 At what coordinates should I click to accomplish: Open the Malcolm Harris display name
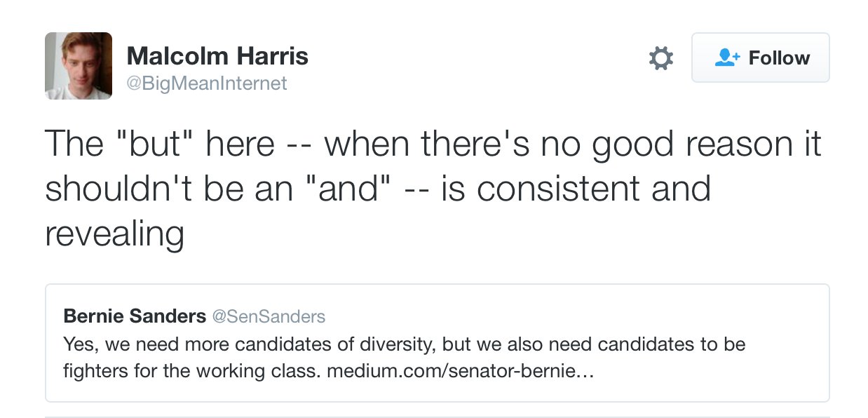[x=217, y=56]
